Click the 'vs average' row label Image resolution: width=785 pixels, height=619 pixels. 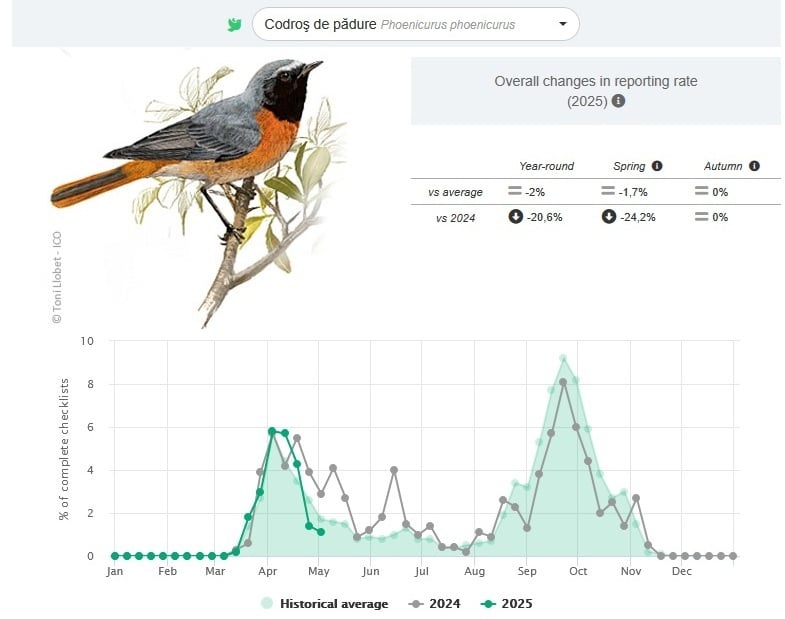point(455,192)
